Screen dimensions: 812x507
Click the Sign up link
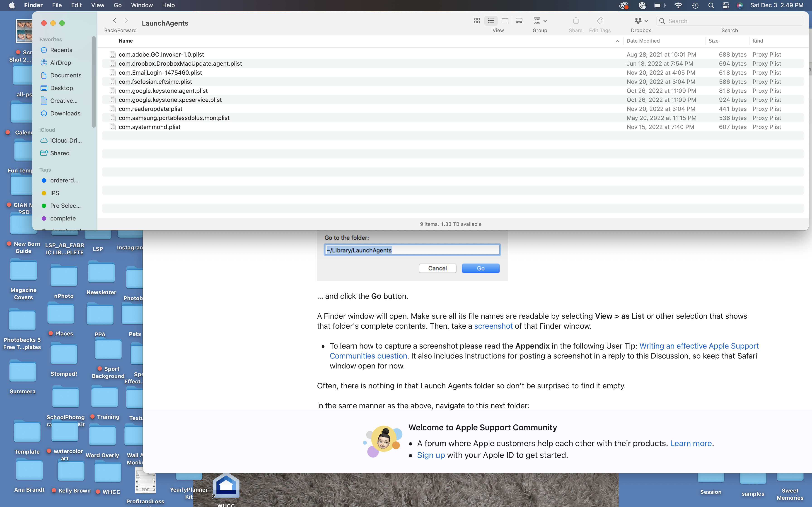tap(431, 455)
